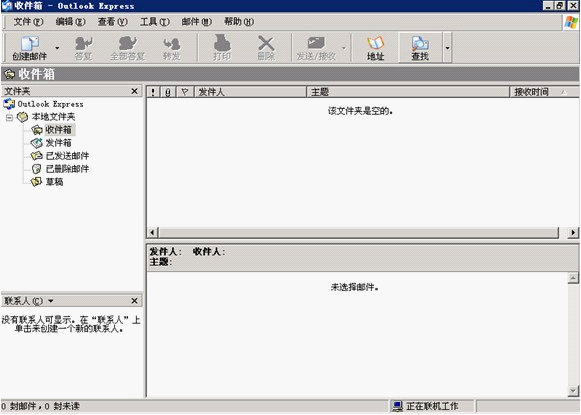Screen dimensions: 581x415
Task: Click the 收件箱 folder banner title
Action: coord(36,74)
